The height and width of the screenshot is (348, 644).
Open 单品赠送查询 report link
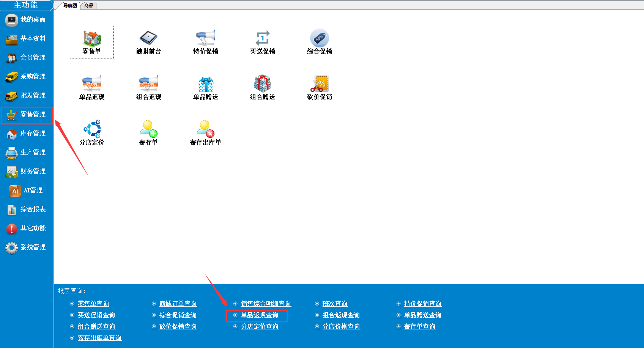[423, 315]
